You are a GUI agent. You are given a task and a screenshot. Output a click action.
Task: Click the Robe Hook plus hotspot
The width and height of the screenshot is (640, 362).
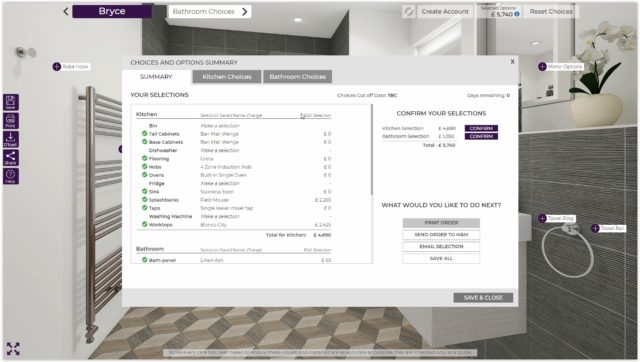click(56, 67)
